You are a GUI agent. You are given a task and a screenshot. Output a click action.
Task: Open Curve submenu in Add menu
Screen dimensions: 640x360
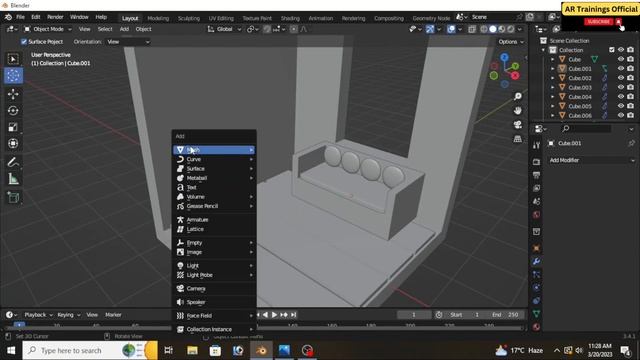(214, 159)
